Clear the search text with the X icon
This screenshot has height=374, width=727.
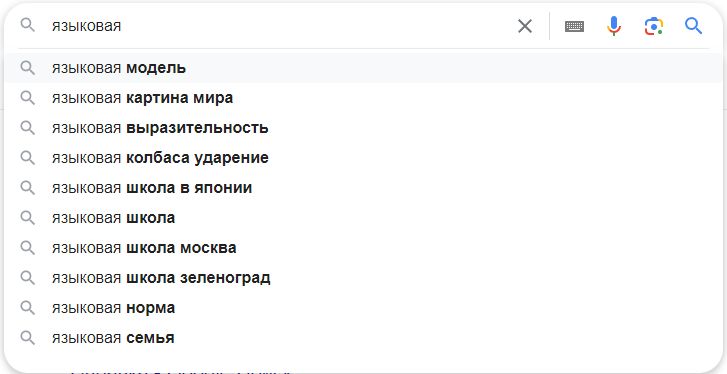click(524, 26)
